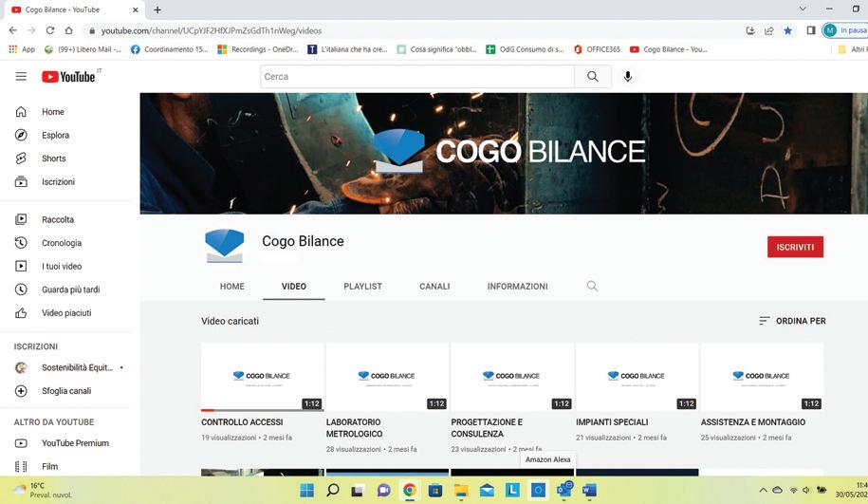The width and height of the screenshot is (868, 504).
Task: Open OdG Consumo di s... bookmark
Action: 525,49
